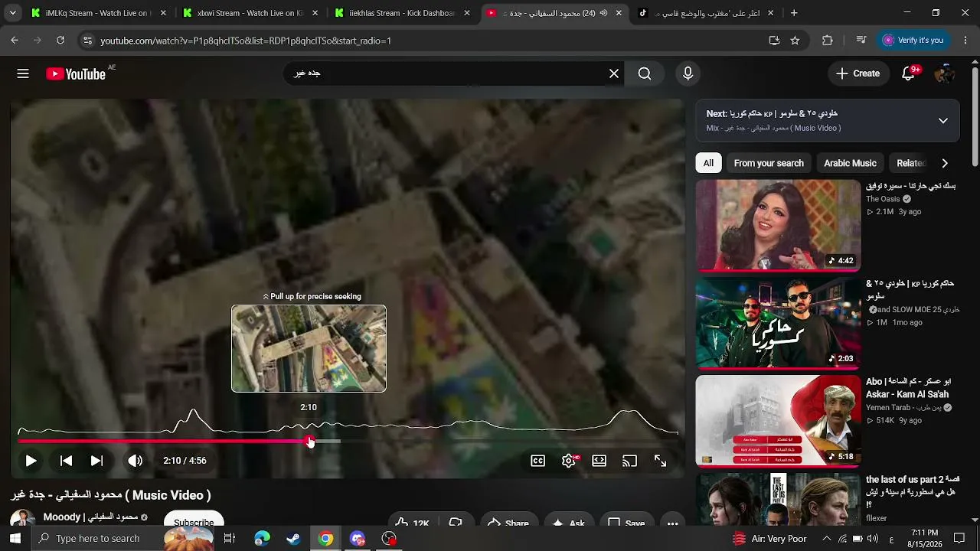Click the last of us part 2 title
The width and height of the screenshot is (980, 551).
point(913,491)
